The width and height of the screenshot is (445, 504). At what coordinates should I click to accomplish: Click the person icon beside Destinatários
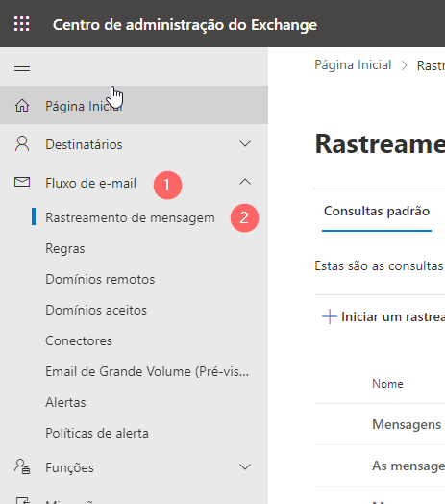coord(22,143)
